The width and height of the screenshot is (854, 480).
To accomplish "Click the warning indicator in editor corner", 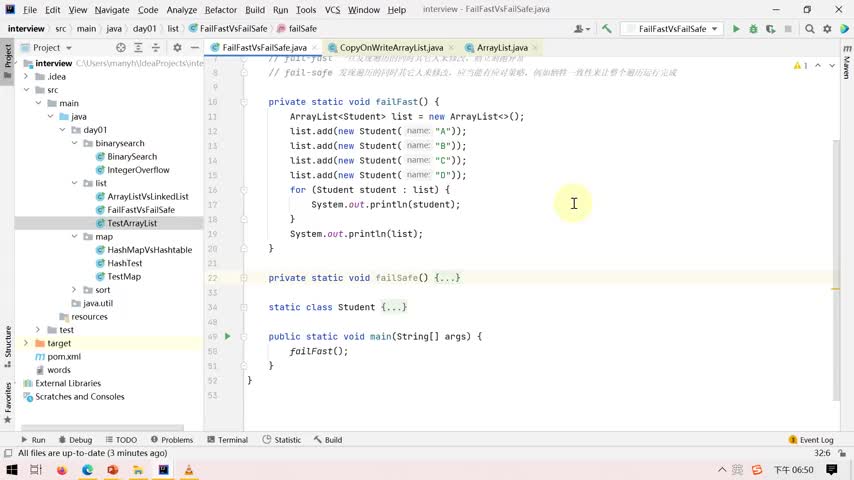I will (801, 65).
